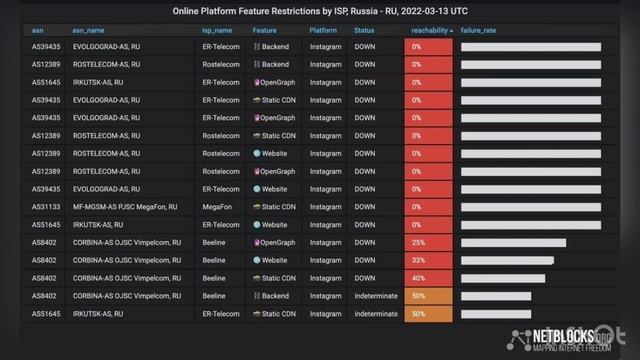Click failure rate bar in Beeline Static CDN row
This screenshot has height=360, width=640.
[x=503, y=278]
